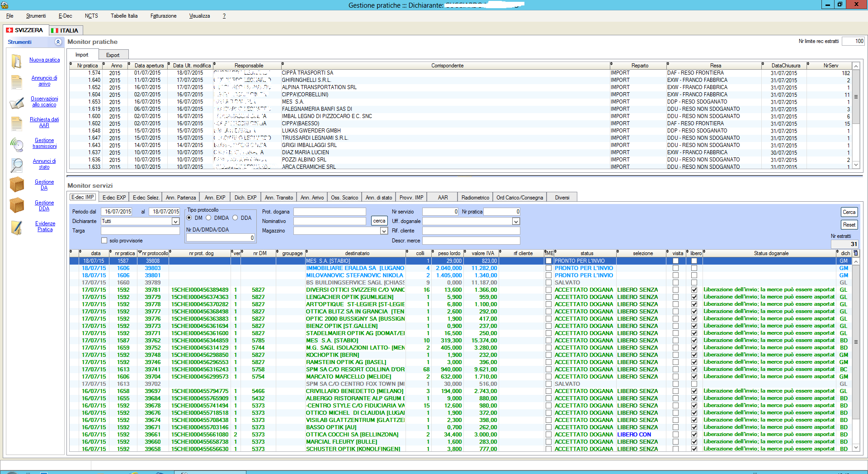The width and height of the screenshot is (868, 474).
Task: Click the Nuova pratica folder icon
Action: tap(17, 61)
